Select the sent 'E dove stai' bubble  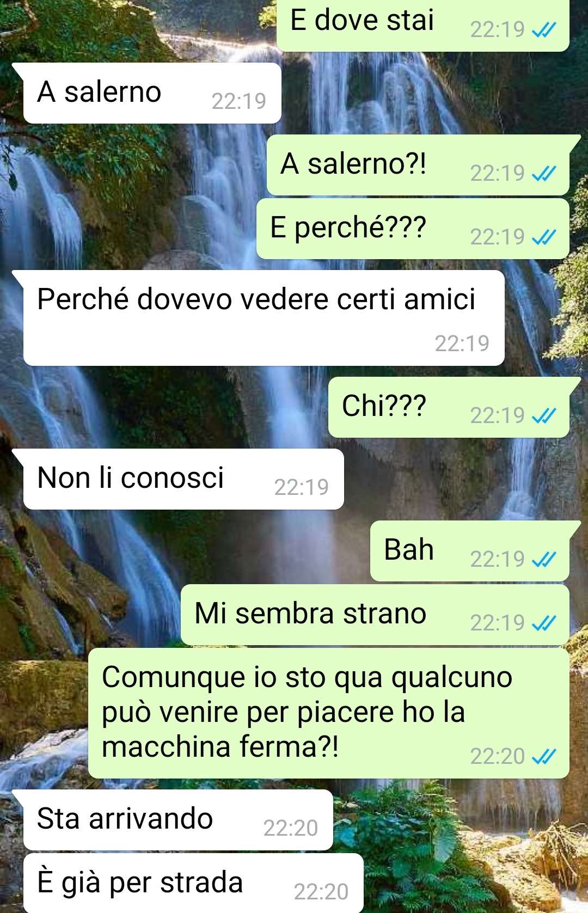tap(423, 24)
